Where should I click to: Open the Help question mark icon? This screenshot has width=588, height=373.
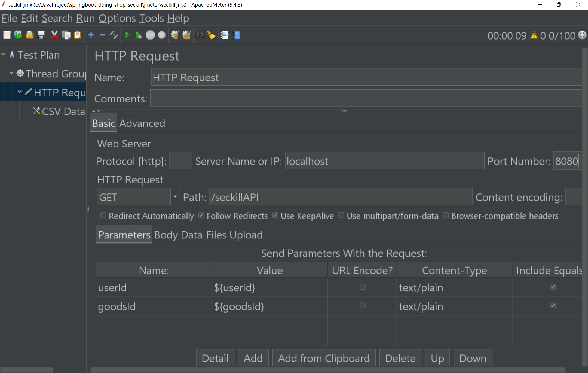pos(237,35)
